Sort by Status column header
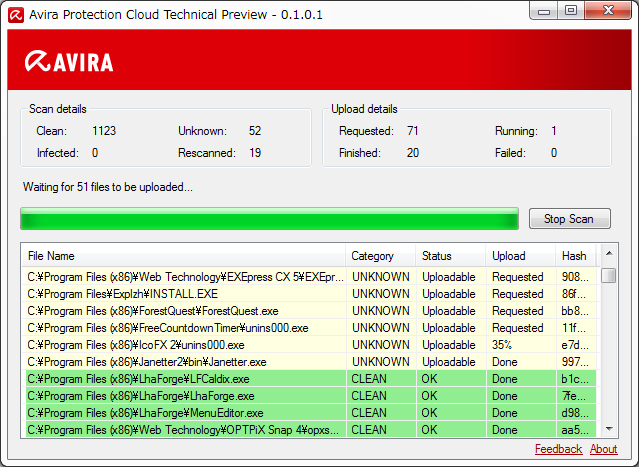The width and height of the screenshot is (639, 467). click(x=451, y=256)
